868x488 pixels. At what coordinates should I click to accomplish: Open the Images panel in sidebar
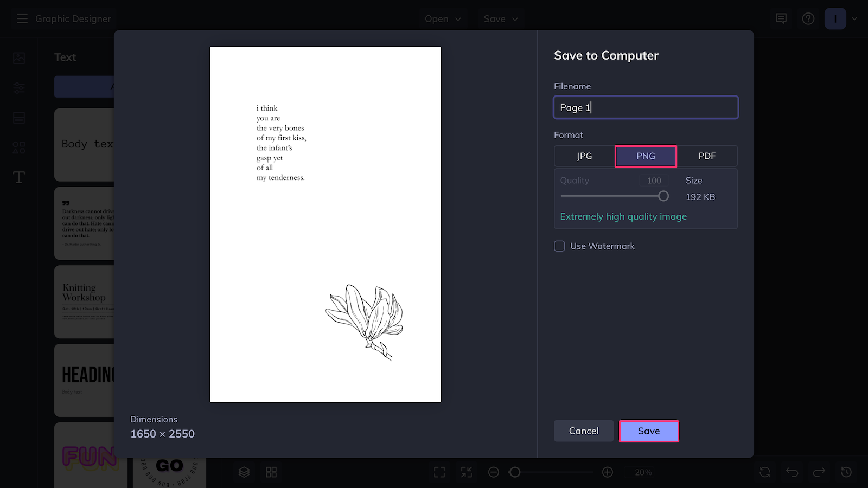pyautogui.click(x=18, y=57)
